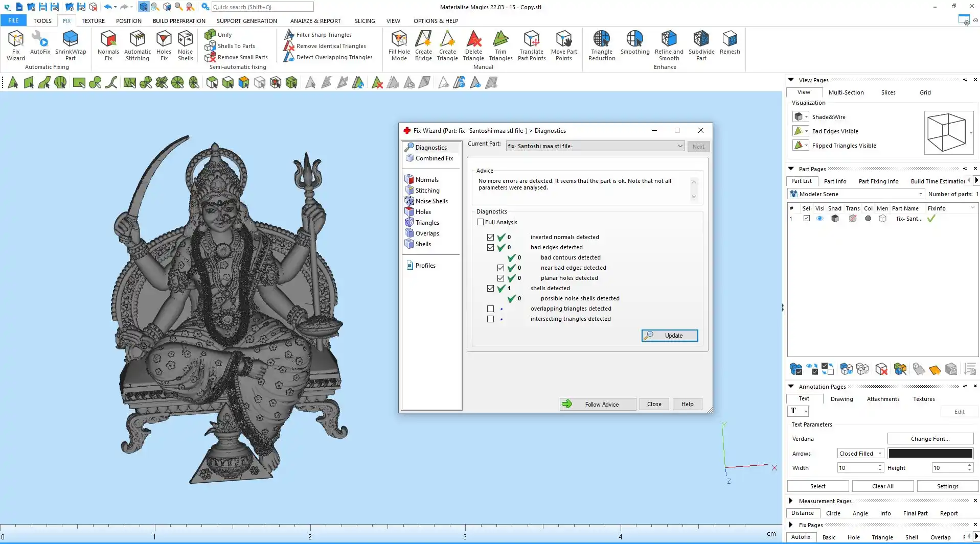Image resolution: width=980 pixels, height=544 pixels.
Task: Click the black annotation color swatch
Action: [x=930, y=454]
